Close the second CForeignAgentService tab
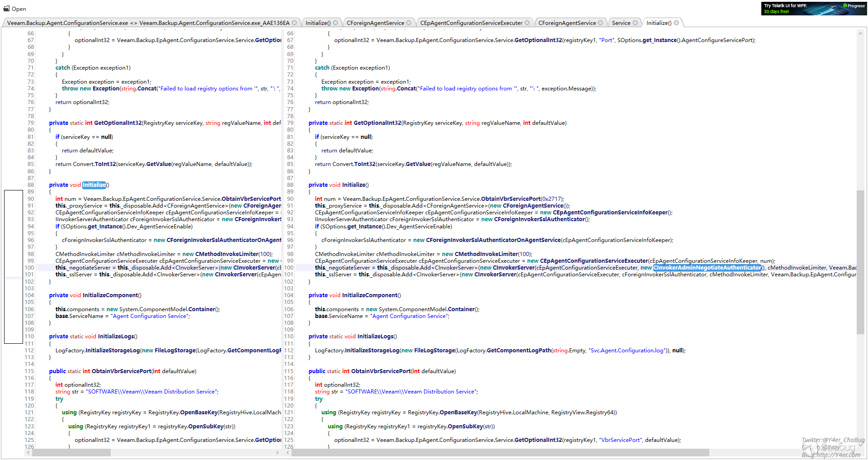868x460 pixels. pyautogui.click(x=600, y=23)
